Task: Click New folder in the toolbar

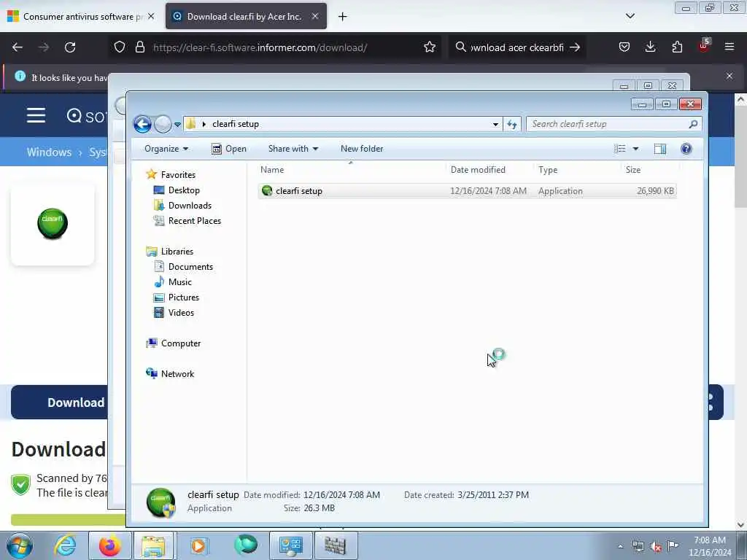Action: point(362,149)
